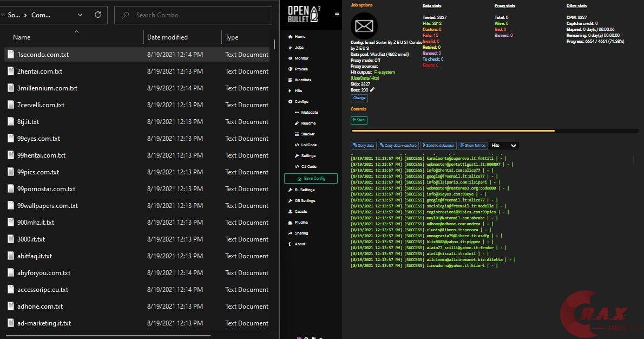The width and height of the screenshot is (644, 339).
Task: Select file 3millennium.com.txt
Action: pos(137,88)
